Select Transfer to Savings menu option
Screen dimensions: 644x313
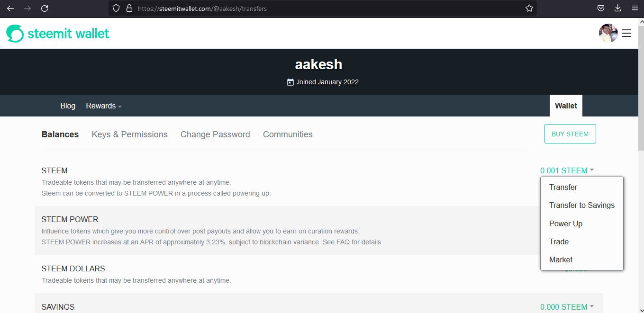click(x=582, y=205)
